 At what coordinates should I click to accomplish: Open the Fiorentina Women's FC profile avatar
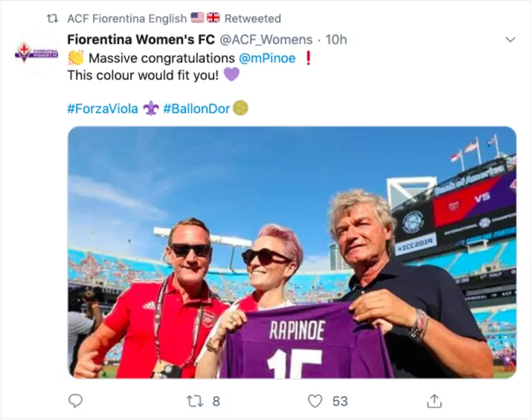coord(37,53)
